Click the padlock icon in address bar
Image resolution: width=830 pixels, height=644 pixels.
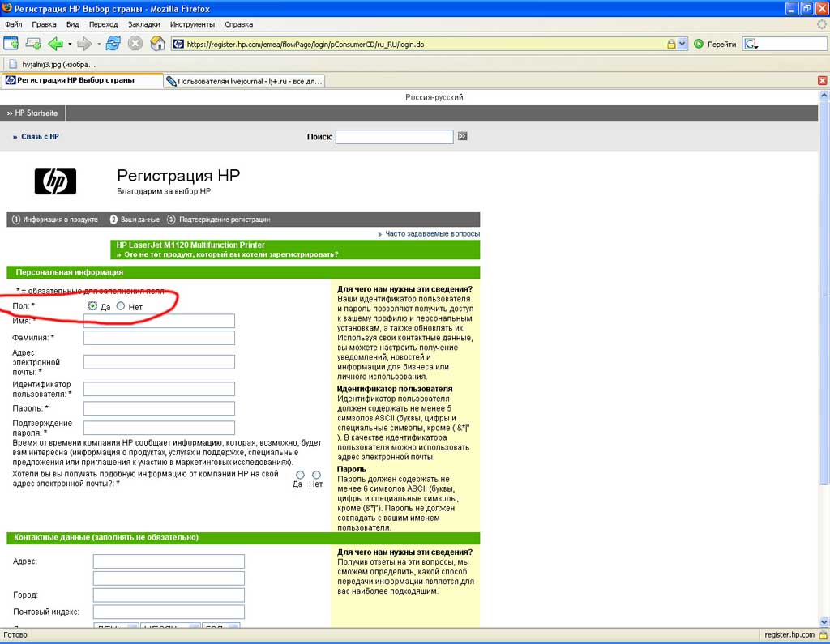671,44
